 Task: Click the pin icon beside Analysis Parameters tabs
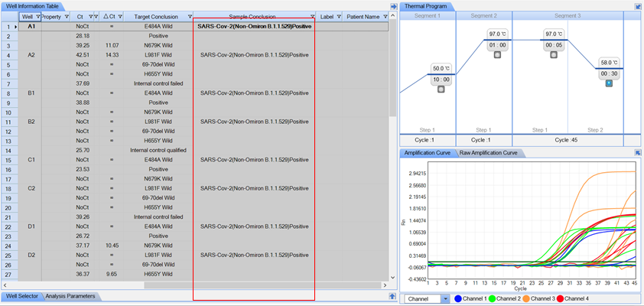point(393,295)
